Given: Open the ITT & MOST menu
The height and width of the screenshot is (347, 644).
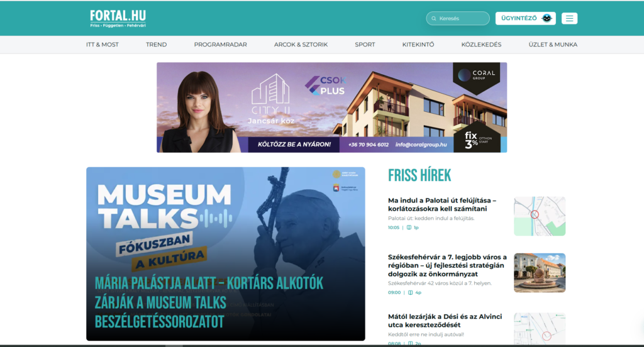Looking at the screenshot, I should [103, 45].
